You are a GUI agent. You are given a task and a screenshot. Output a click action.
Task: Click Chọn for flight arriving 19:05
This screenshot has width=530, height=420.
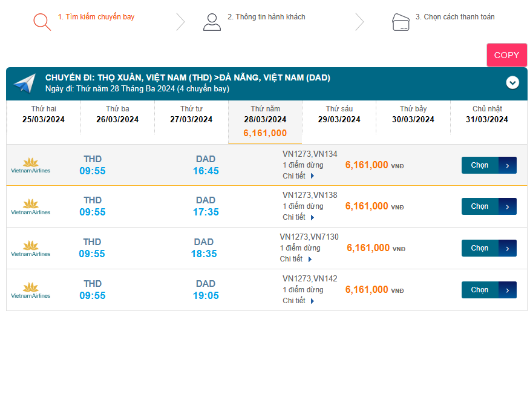click(488, 290)
